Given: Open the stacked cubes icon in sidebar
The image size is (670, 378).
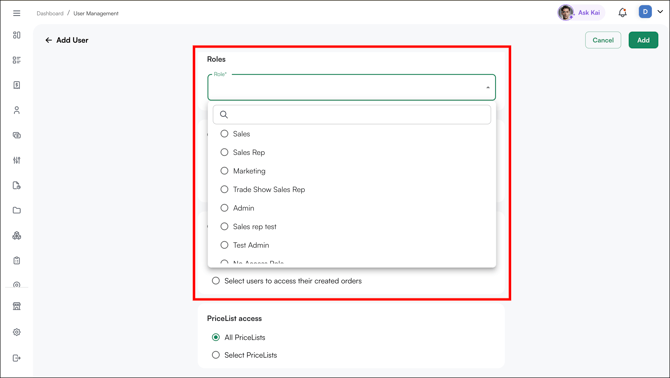Looking at the screenshot, I should coord(17,235).
